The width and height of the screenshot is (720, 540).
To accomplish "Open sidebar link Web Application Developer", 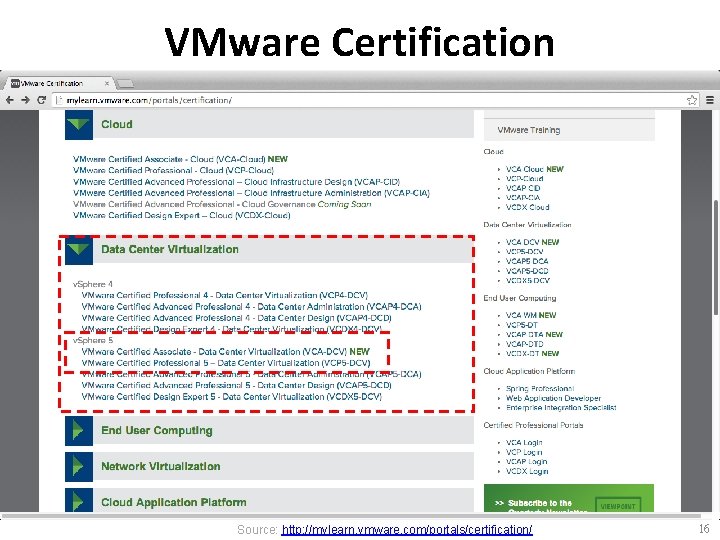I will (x=553, y=398).
